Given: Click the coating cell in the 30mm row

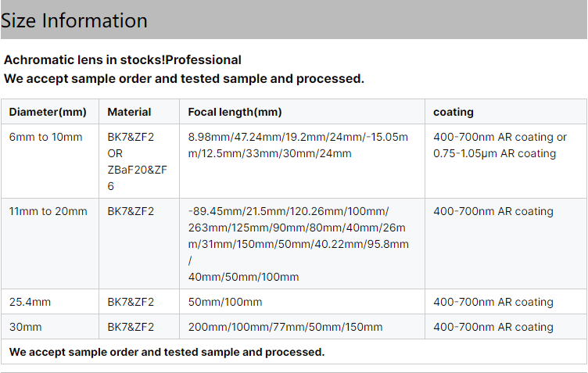Looking at the screenshot, I should (493, 327).
